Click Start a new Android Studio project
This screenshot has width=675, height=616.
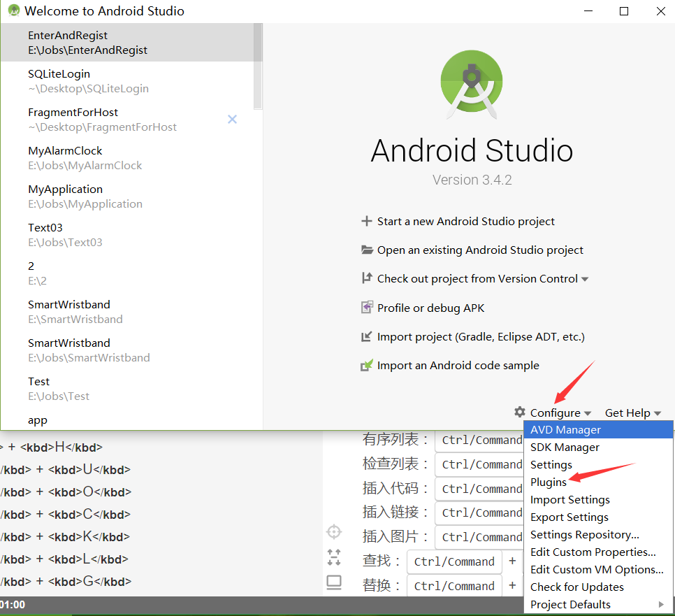466,222
